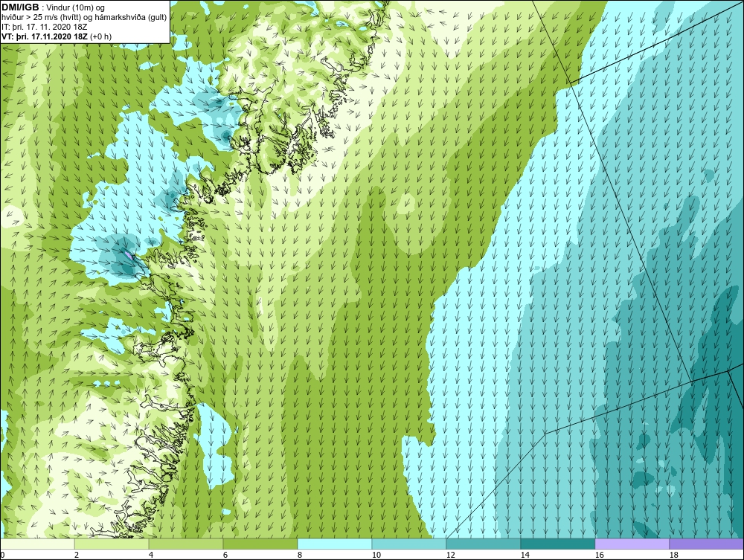Click the 10–12 m/s teal legend swatch
The image size is (744, 560).
(x=409, y=544)
